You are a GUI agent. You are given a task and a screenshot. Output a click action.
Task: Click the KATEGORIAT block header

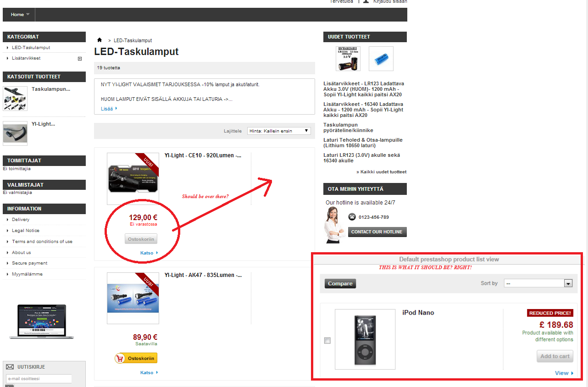(x=44, y=37)
